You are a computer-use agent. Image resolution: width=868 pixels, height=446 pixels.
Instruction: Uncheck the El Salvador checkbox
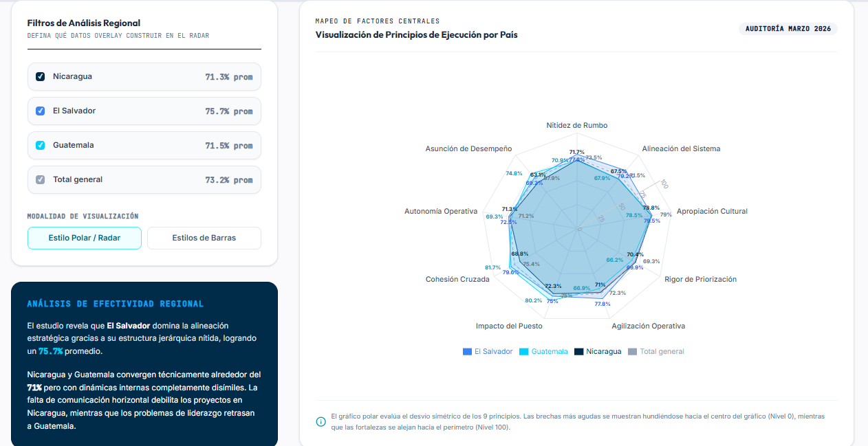41,111
